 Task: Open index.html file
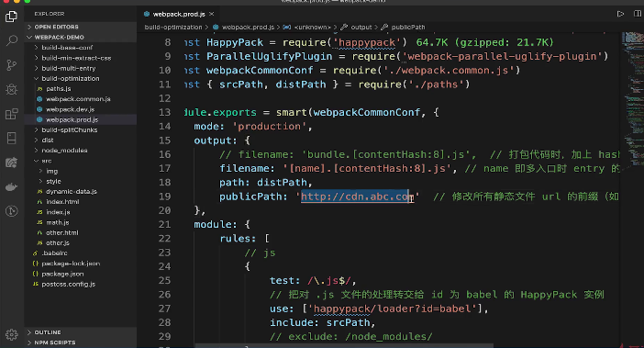(62, 202)
